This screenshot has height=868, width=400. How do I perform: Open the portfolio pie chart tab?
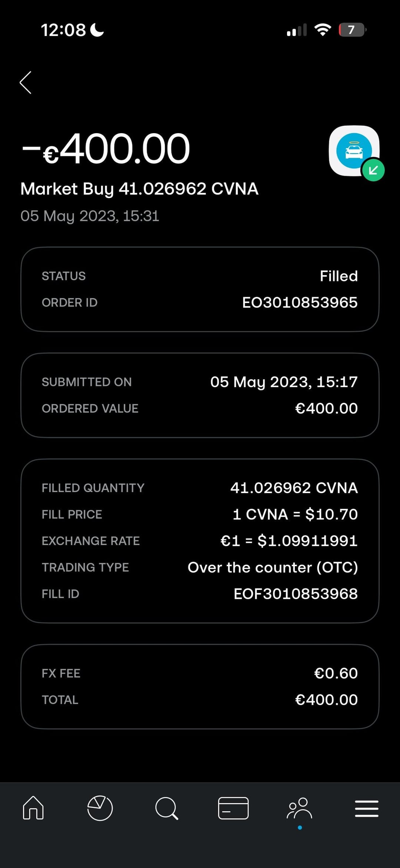(100, 808)
